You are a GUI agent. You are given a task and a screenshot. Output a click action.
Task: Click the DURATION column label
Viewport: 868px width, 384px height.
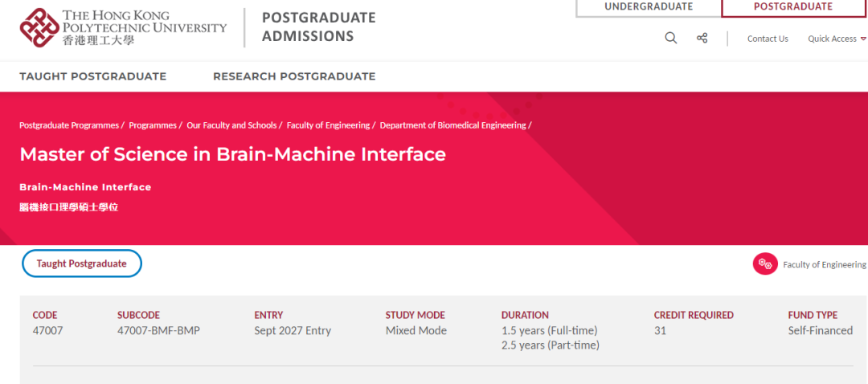click(525, 316)
